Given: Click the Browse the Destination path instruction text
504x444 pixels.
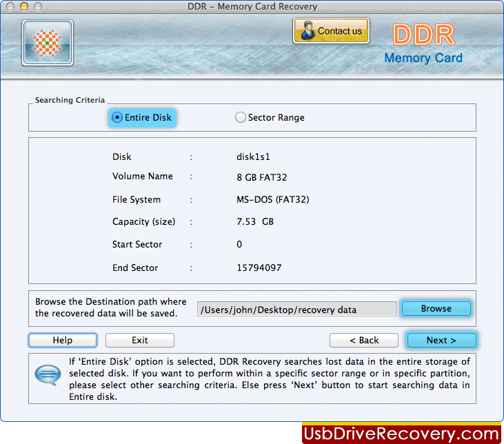Looking at the screenshot, I should tap(110, 307).
